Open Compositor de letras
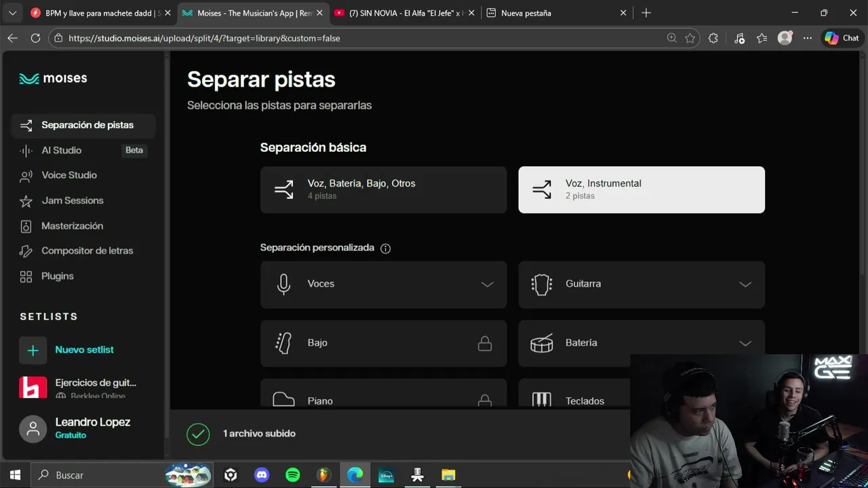Viewport: 868px width, 488px height. pyautogui.click(x=87, y=251)
